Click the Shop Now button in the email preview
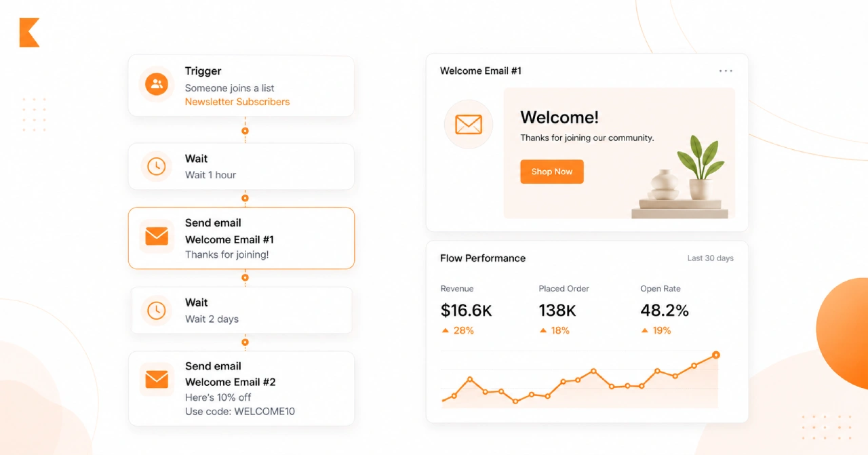868x455 pixels. coord(551,172)
